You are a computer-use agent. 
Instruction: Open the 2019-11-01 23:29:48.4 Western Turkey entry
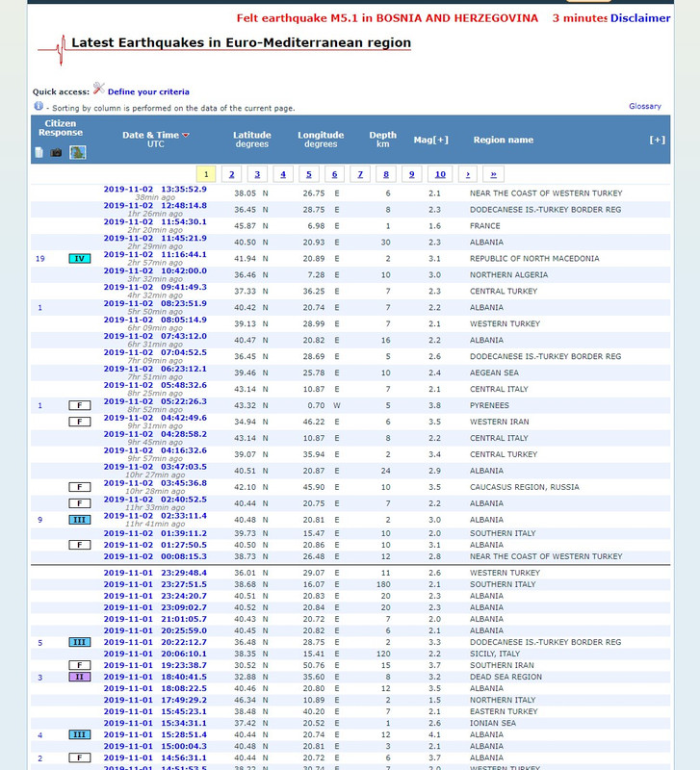click(x=155, y=573)
